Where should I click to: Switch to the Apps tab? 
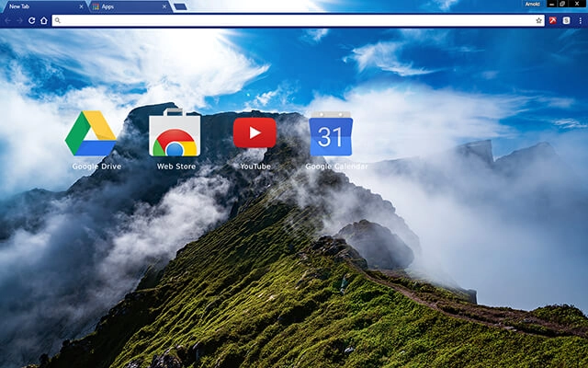130,6
